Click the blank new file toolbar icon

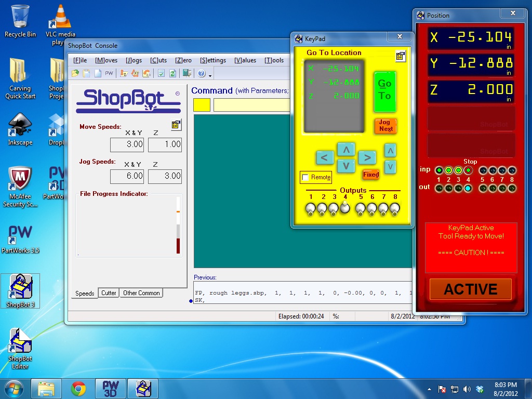[98, 73]
